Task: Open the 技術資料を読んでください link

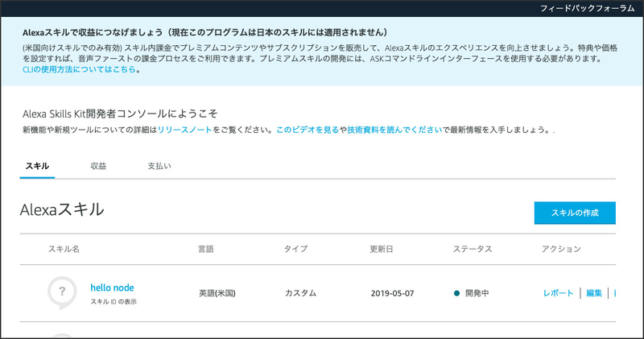Action: [x=394, y=130]
